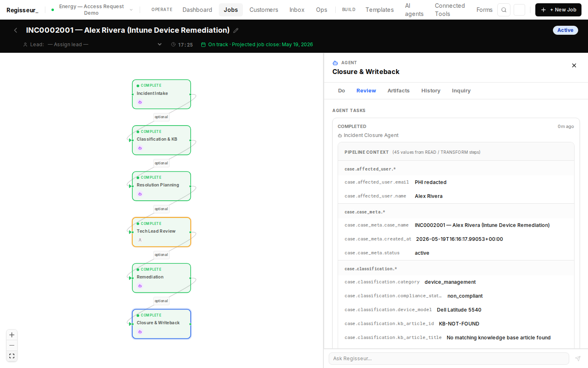Click the non_compliant value

(465, 296)
